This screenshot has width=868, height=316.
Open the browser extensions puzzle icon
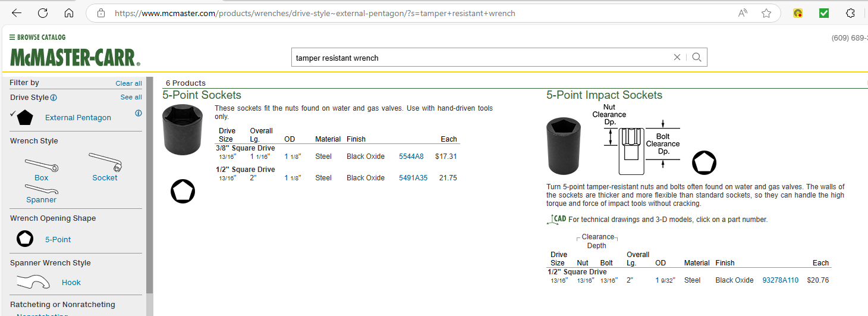[850, 13]
